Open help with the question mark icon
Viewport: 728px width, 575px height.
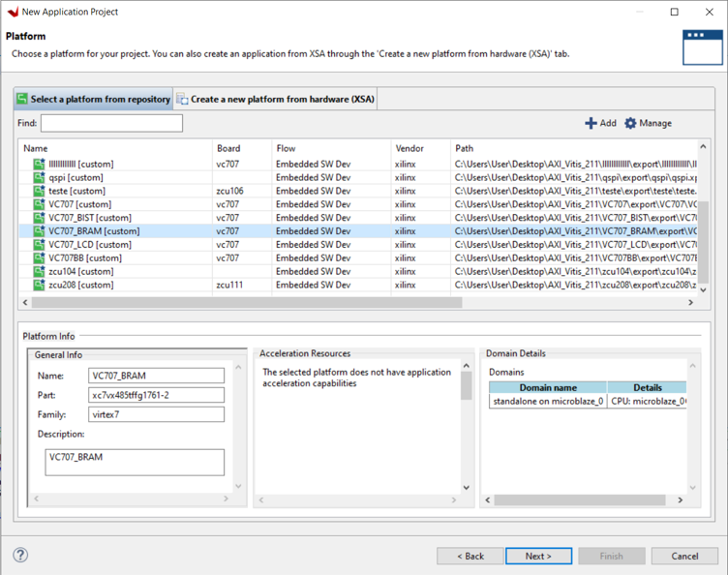click(x=20, y=555)
